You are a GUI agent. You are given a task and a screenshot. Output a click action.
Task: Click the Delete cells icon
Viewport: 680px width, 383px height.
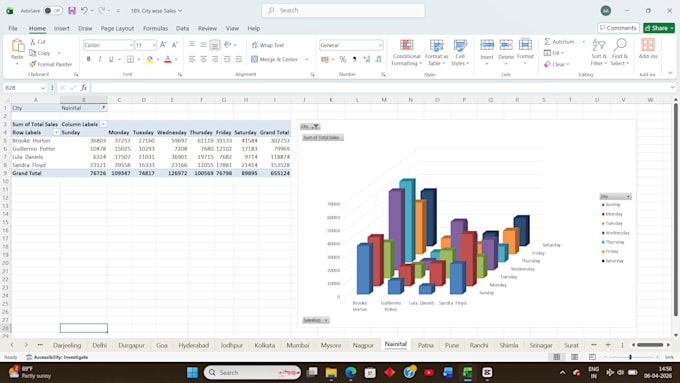(x=506, y=45)
